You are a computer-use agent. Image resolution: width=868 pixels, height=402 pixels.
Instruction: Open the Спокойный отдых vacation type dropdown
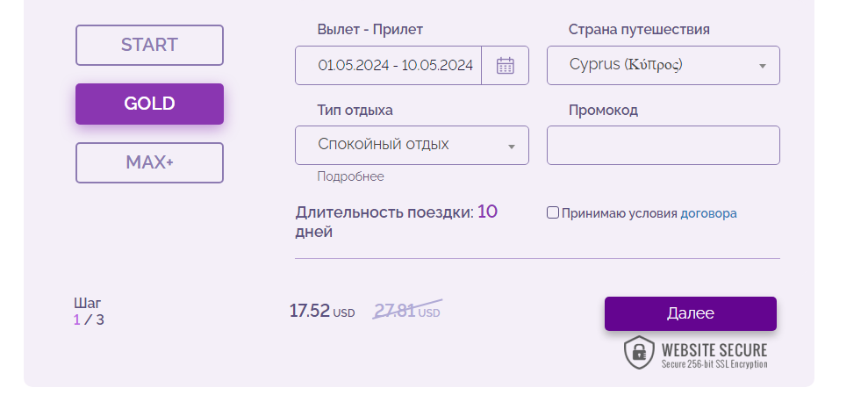(x=412, y=145)
